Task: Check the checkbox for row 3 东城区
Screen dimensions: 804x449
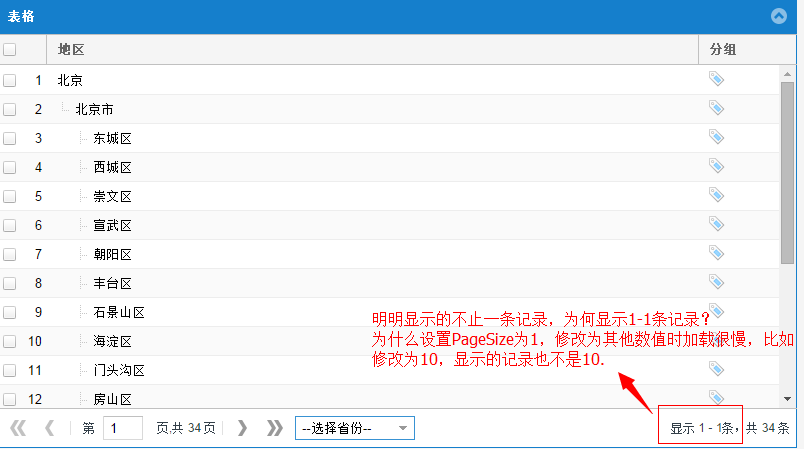Action: click(x=10, y=138)
